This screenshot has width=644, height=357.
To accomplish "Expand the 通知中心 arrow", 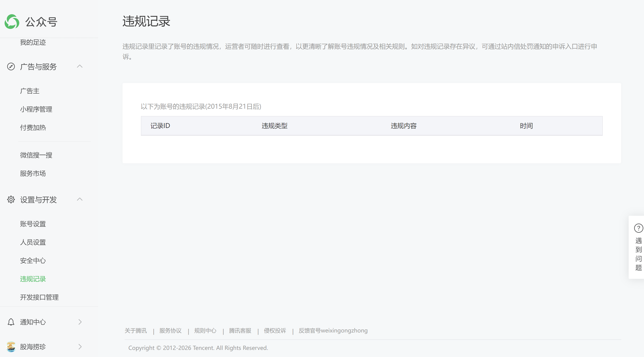I will (80, 322).
